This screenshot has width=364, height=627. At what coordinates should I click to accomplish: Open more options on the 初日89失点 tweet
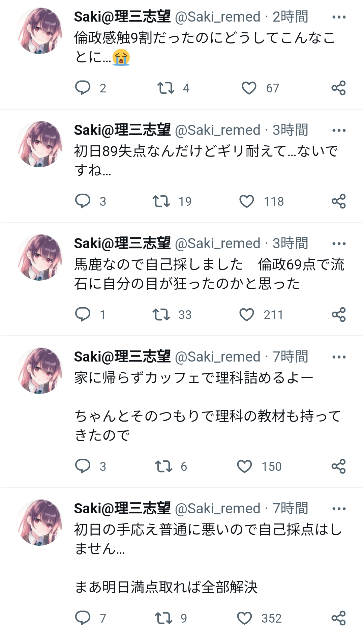pyautogui.click(x=339, y=131)
